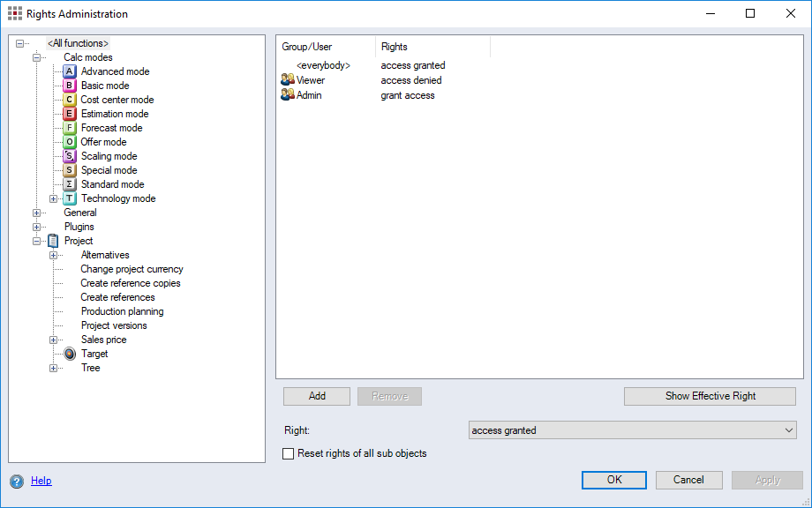
Task: Expand the General tree node
Action: point(36,213)
